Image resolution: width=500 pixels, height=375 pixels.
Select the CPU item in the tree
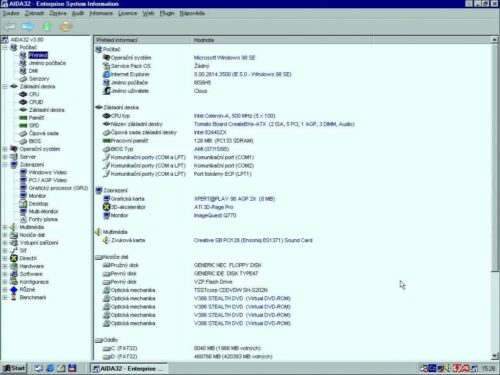pos(34,94)
